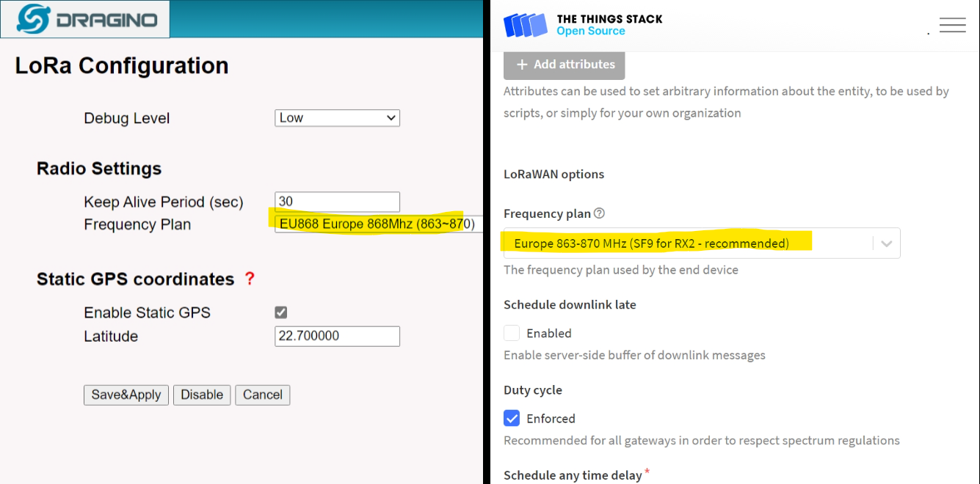Click the Keep Alive Period input field
Image resolution: width=980 pixels, height=484 pixels.
click(338, 202)
